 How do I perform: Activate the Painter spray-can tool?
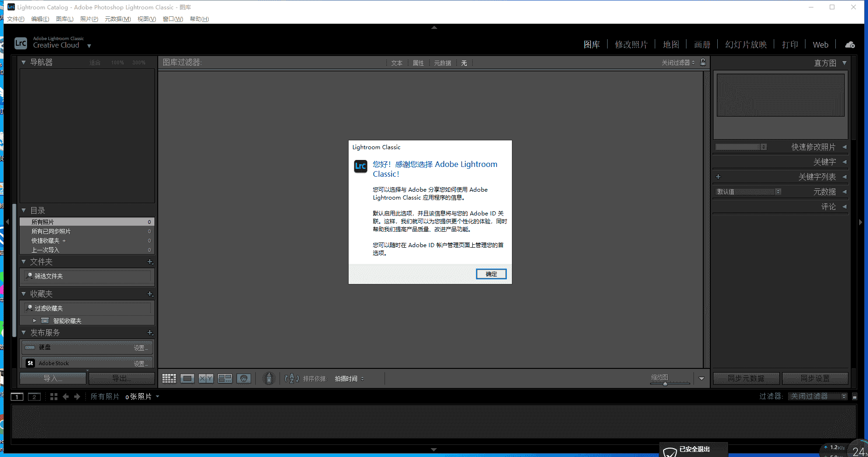pyautogui.click(x=268, y=378)
